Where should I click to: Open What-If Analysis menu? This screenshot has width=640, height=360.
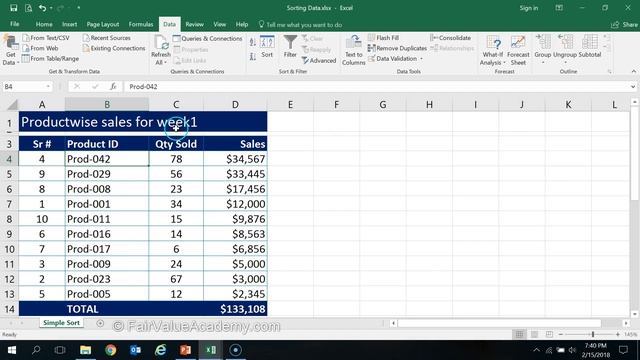pos(493,50)
